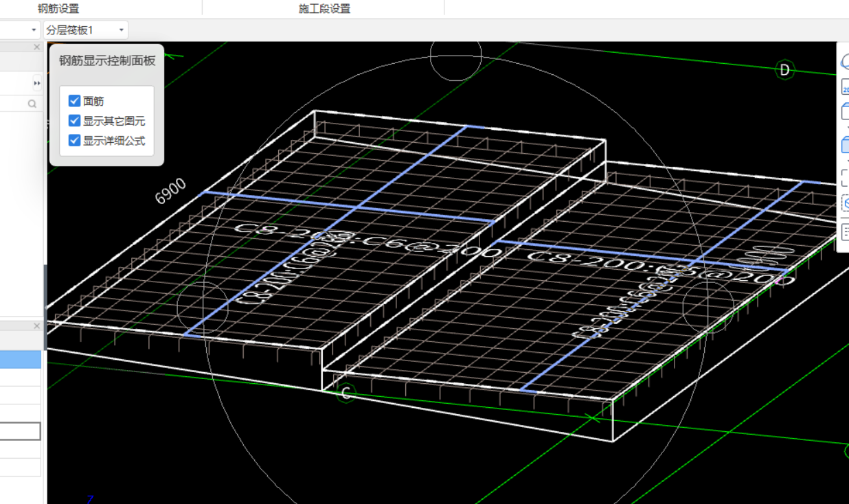
Task: Close the upper left side panel
Action: point(37,47)
